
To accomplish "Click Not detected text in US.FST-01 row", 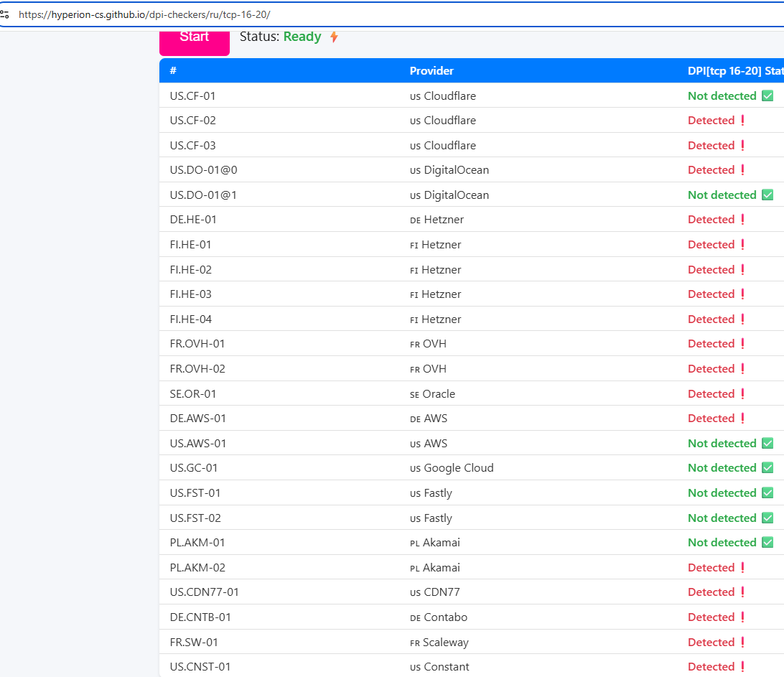I will [x=722, y=493].
